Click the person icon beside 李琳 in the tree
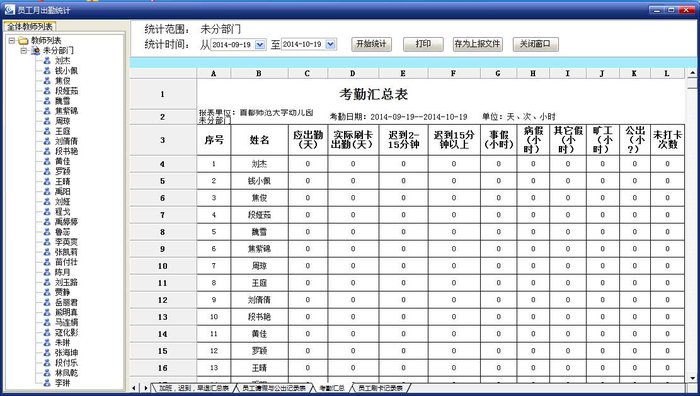Image resolution: width=700 pixels, height=396 pixels. click(47, 383)
